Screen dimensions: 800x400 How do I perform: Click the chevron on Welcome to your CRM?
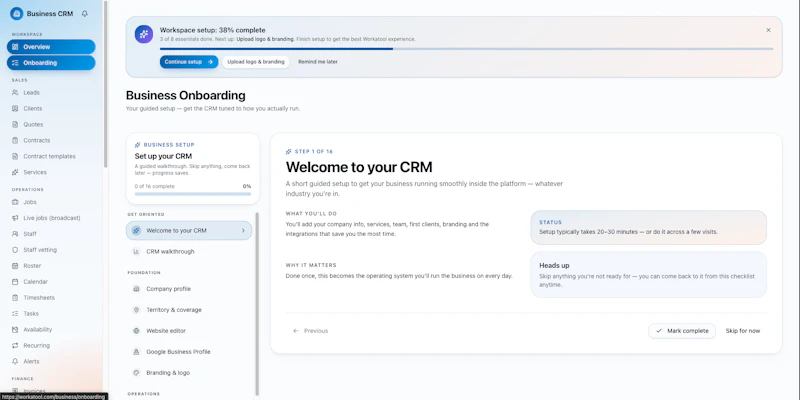(x=243, y=231)
